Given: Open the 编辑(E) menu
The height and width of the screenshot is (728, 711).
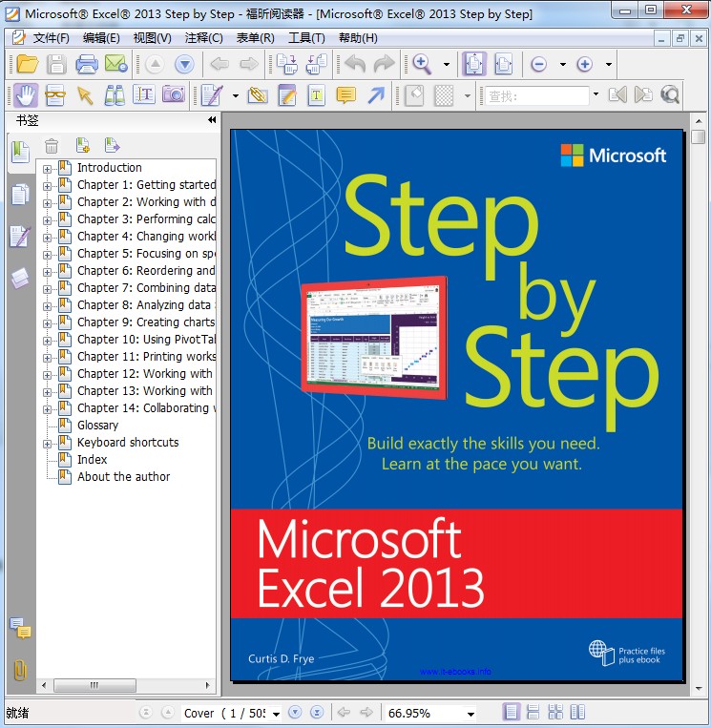Looking at the screenshot, I should [101, 38].
